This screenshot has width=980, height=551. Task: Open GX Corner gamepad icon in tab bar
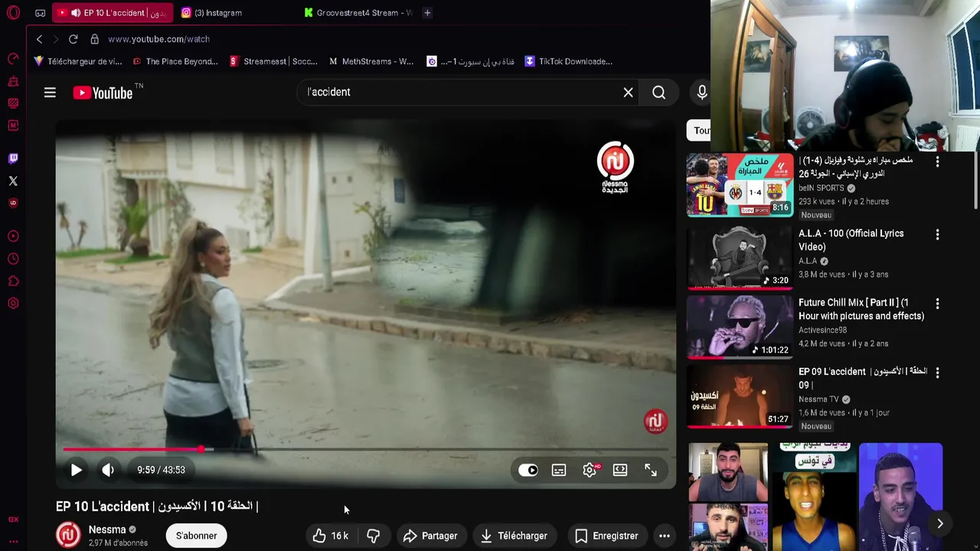click(41, 13)
